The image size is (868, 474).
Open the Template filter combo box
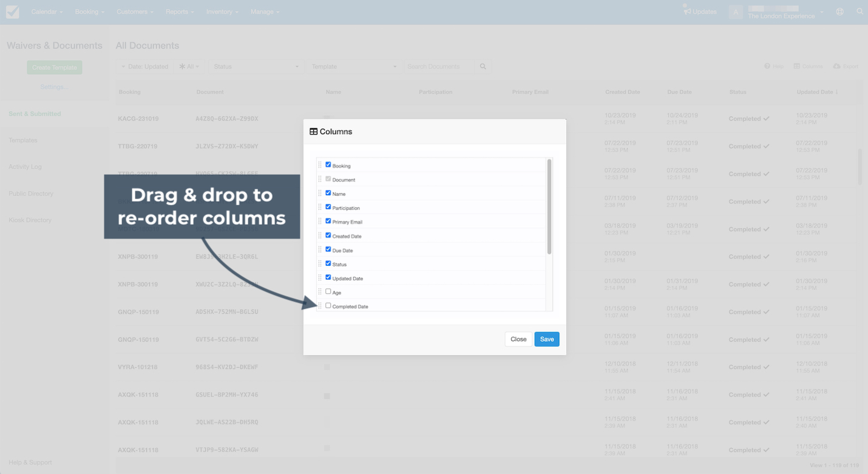click(354, 67)
